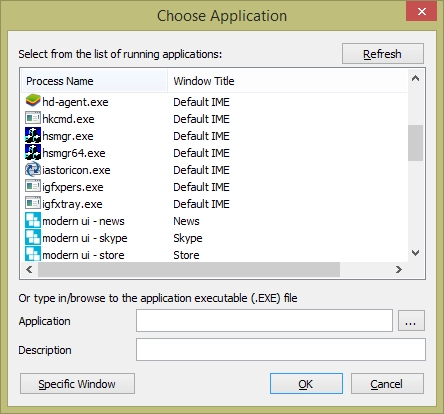
Task: Click the horizontal scroll right arrow
Action: pyautogui.click(x=399, y=269)
